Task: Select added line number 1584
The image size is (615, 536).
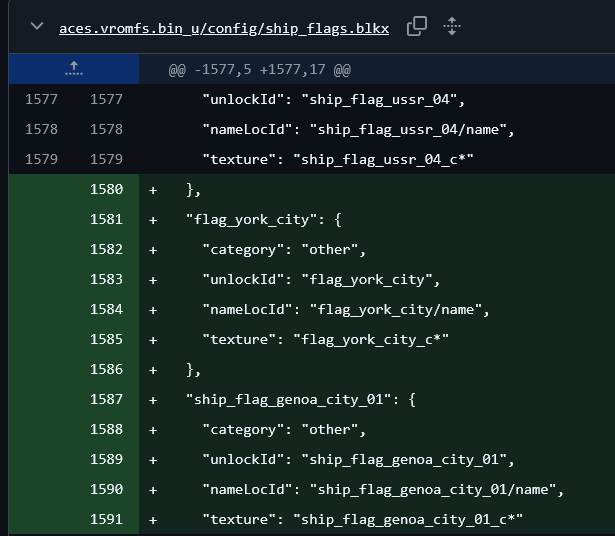Action: pos(106,309)
